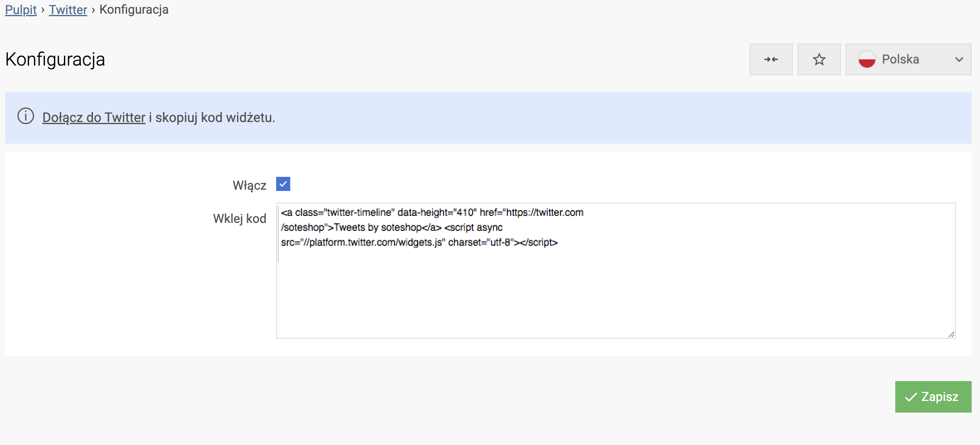
Task: Click the Włącz label text
Action: click(249, 185)
